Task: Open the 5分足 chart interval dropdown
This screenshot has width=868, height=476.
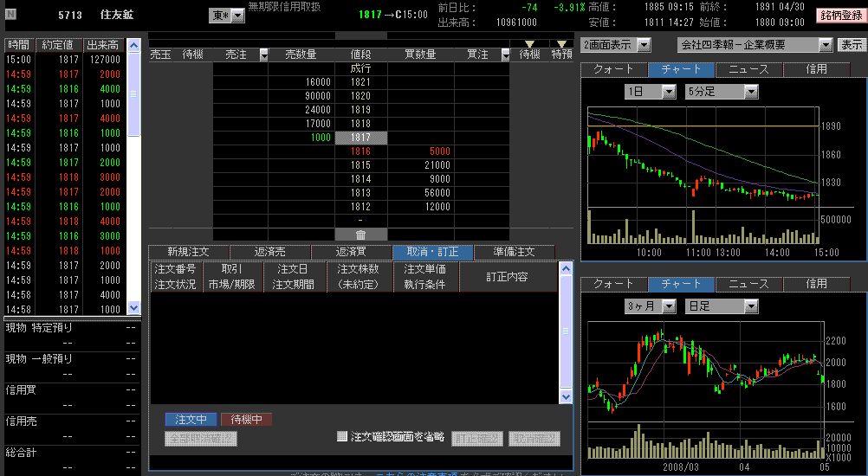Action: click(x=721, y=91)
